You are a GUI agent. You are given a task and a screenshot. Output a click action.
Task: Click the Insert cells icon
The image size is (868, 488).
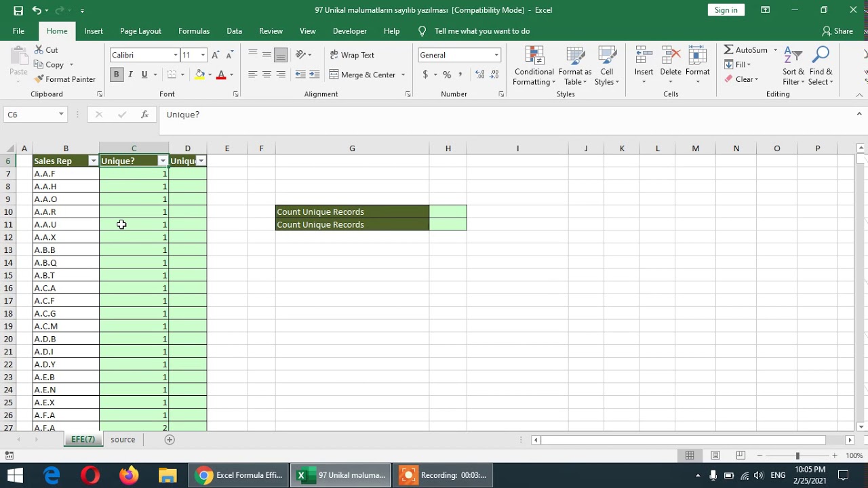(x=644, y=56)
